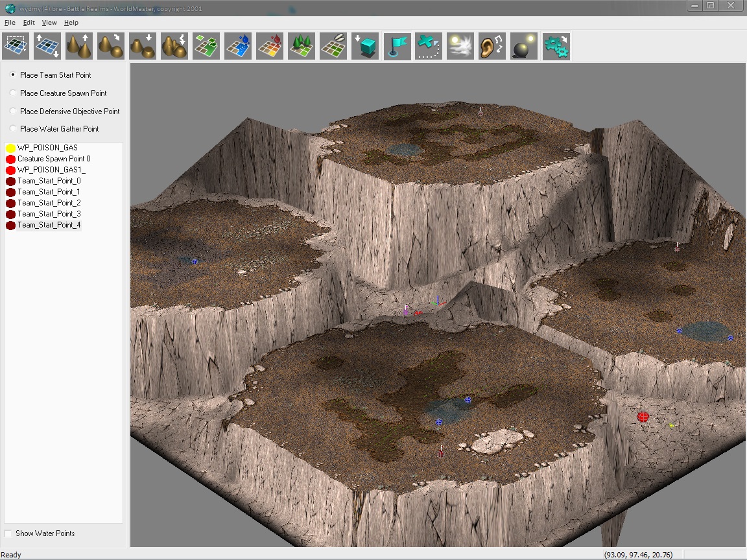Choose the roughen terrain hills tool
Image resolution: width=747 pixels, height=560 pixels.
tap(174, 46)
